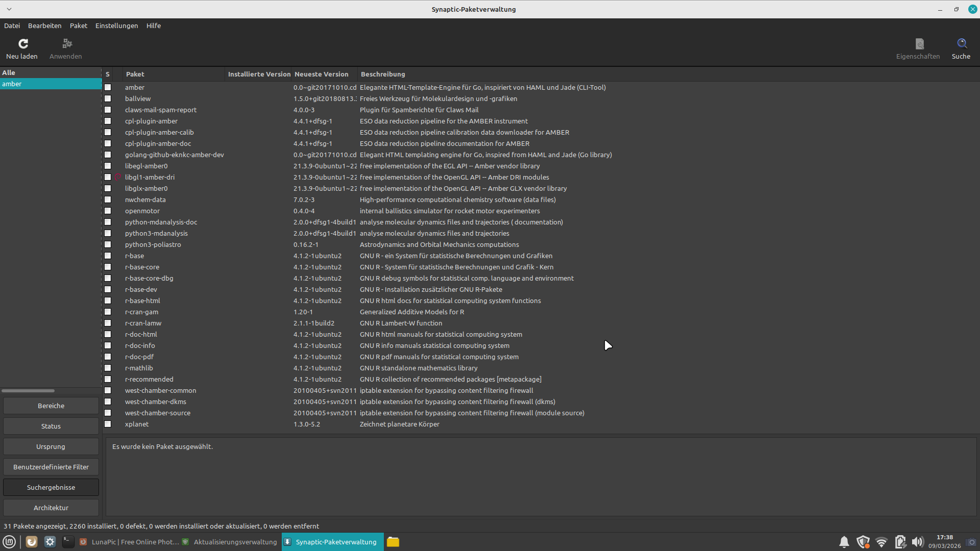Toggle the xplanet package checkbox
The height and width of the screenshot is (551, 980).
click(108, 424)
